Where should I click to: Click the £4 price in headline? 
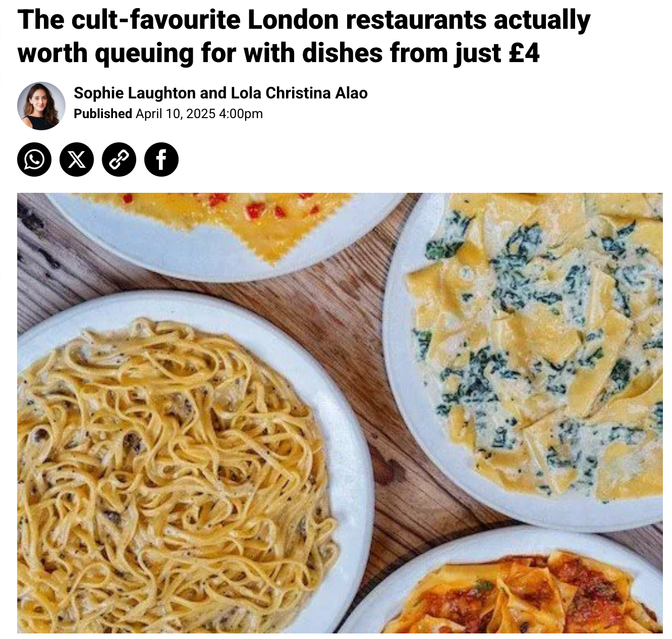coord(524,52)
